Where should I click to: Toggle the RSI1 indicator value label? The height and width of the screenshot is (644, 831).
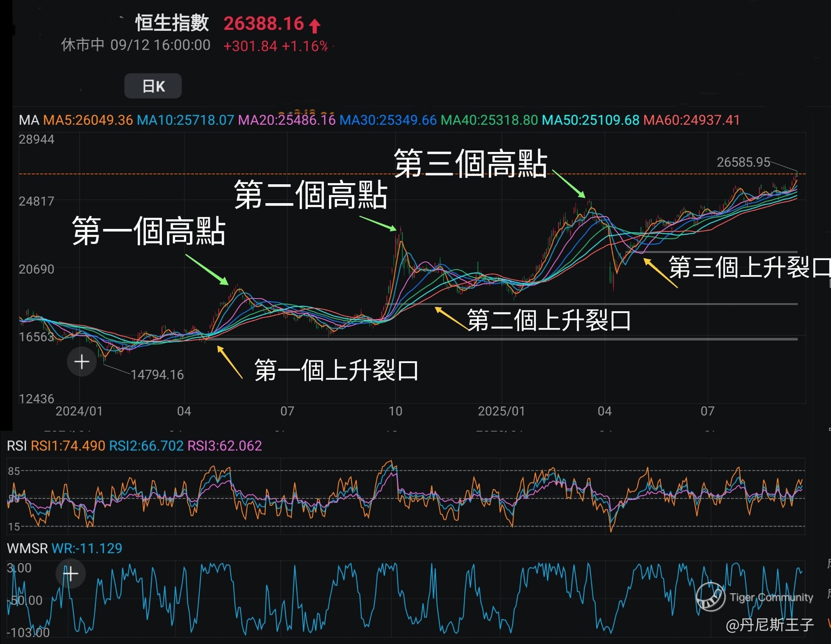[68, 445]
